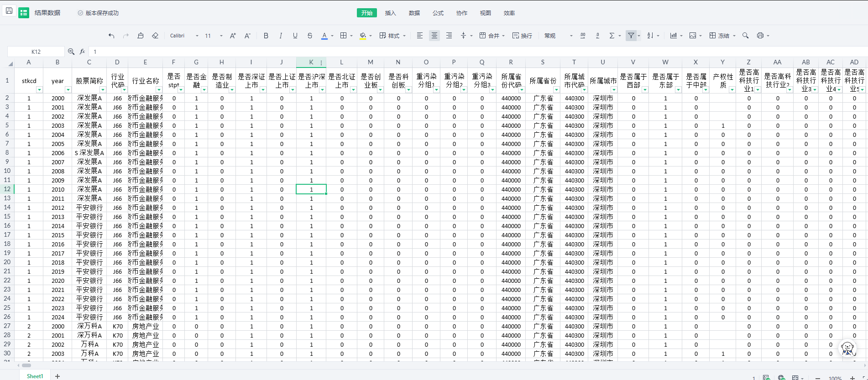Image resolution: width=868 pixels, height=380 pixels.
Task: Click the increase font size icon
Action: tap(233, 36)
